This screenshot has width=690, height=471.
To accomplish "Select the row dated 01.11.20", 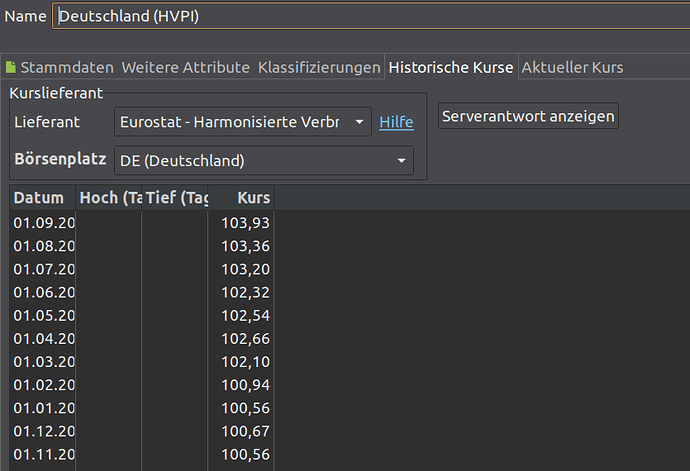I will [141, 454].
